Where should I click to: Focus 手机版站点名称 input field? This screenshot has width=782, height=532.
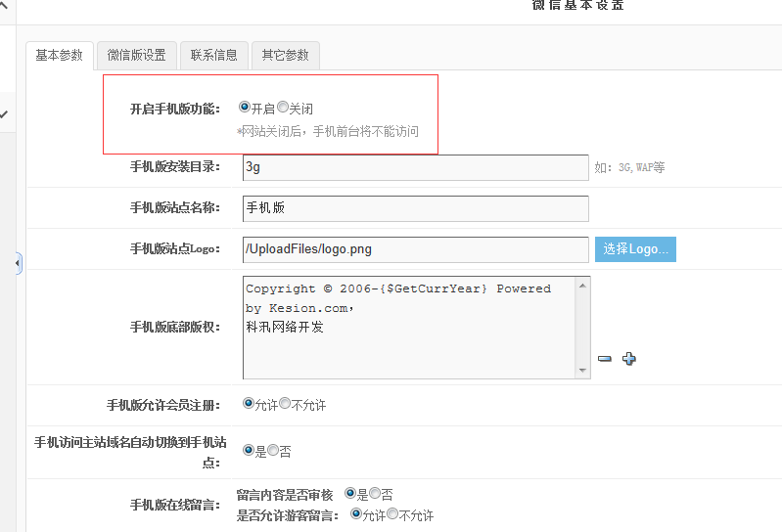[x=415, y=208]
